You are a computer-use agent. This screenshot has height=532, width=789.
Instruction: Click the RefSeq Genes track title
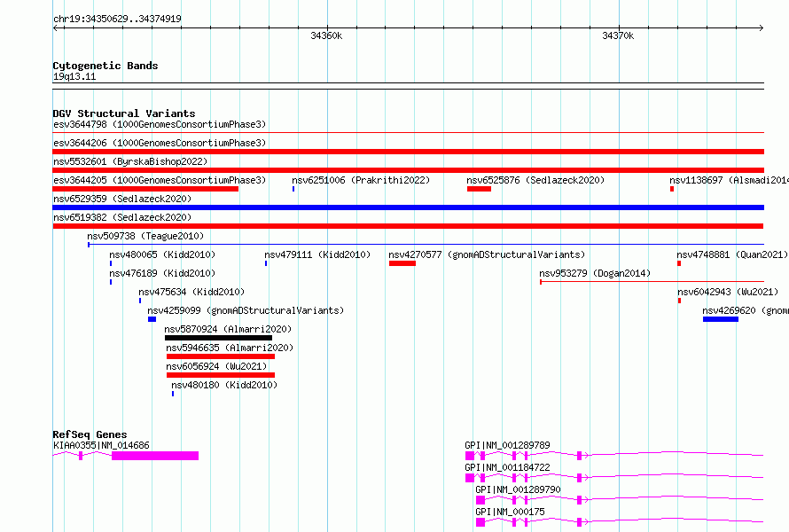[x=90, y=434]
